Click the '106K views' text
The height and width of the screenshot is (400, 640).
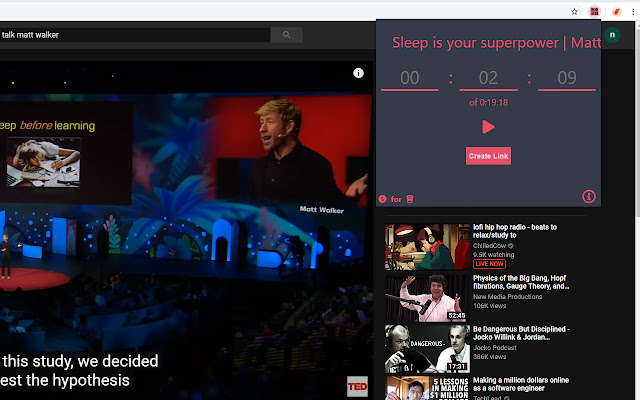(x=489, y=306)
